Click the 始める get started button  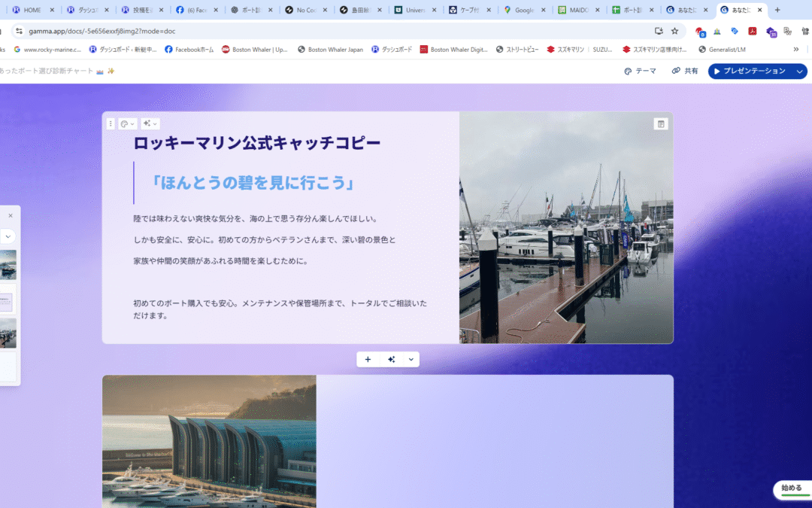coord(791,488)
